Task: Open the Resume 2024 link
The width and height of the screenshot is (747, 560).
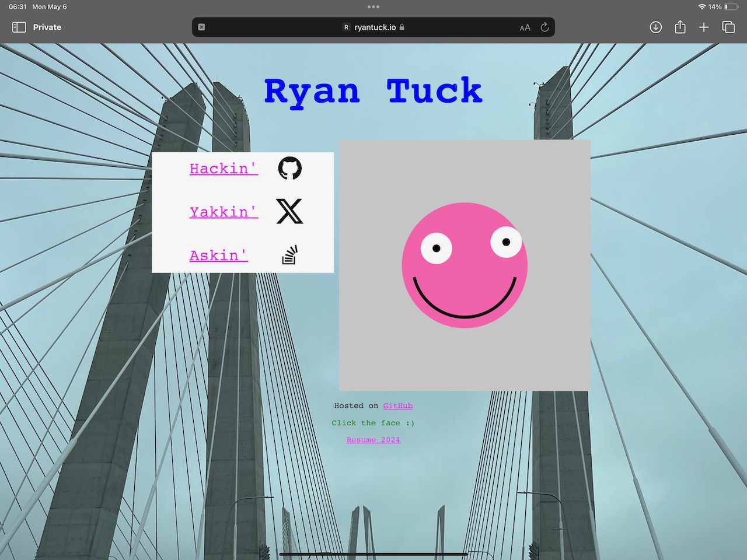Action: [x=373, y=440]
